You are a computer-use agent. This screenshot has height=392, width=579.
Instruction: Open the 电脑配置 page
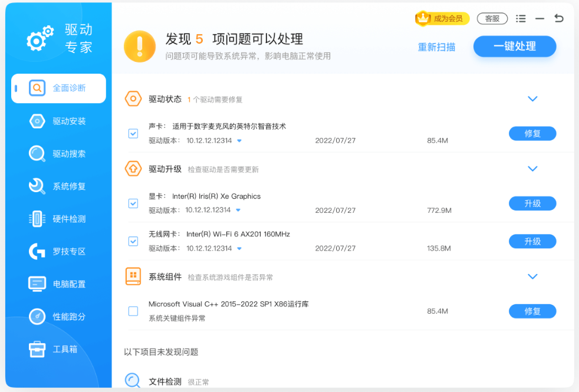[x=59, y=284]
